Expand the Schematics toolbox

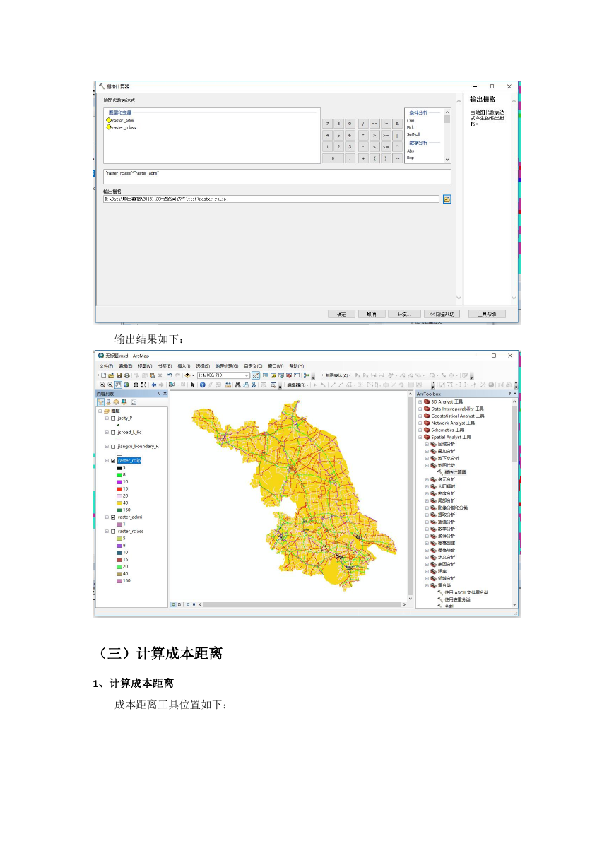[420, 430]
